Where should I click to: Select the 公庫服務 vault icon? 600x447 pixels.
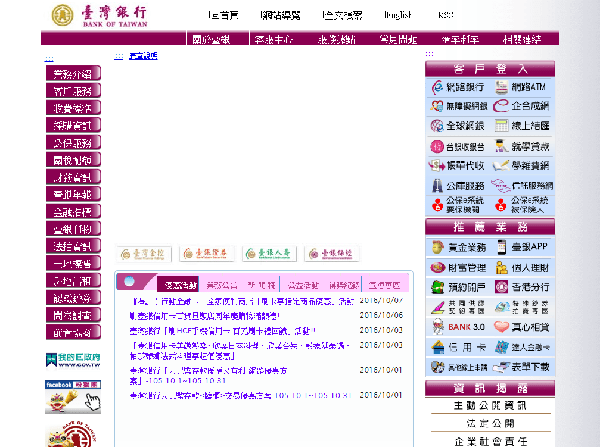coord(437,186)
